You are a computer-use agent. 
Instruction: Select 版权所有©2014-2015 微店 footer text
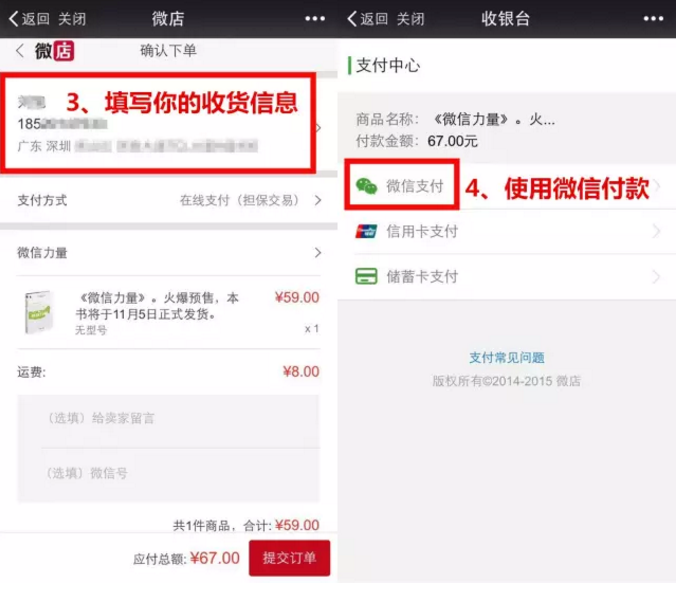[x=507, y=381]
